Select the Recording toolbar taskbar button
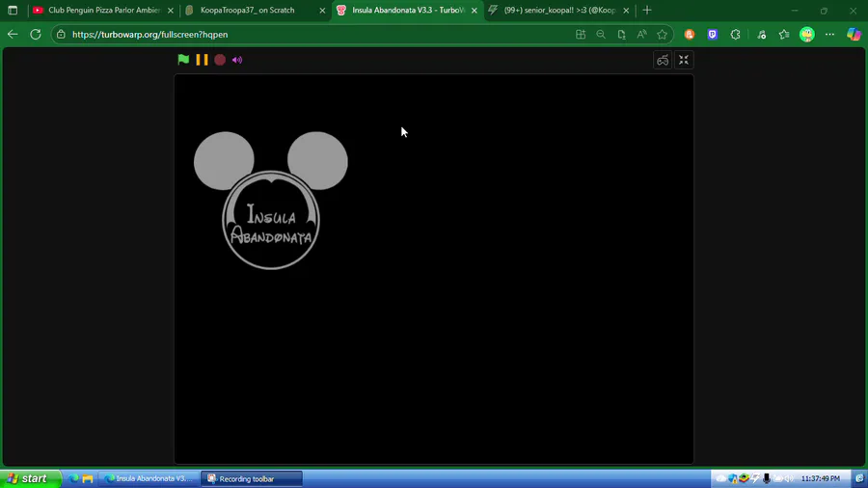The image size is (868, 488). click(252, 478)
